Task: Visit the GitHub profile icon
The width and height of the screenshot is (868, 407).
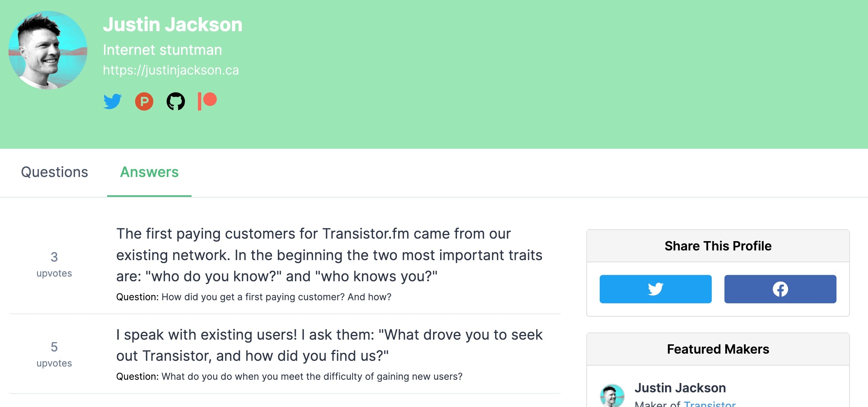Action: [176, 101]
